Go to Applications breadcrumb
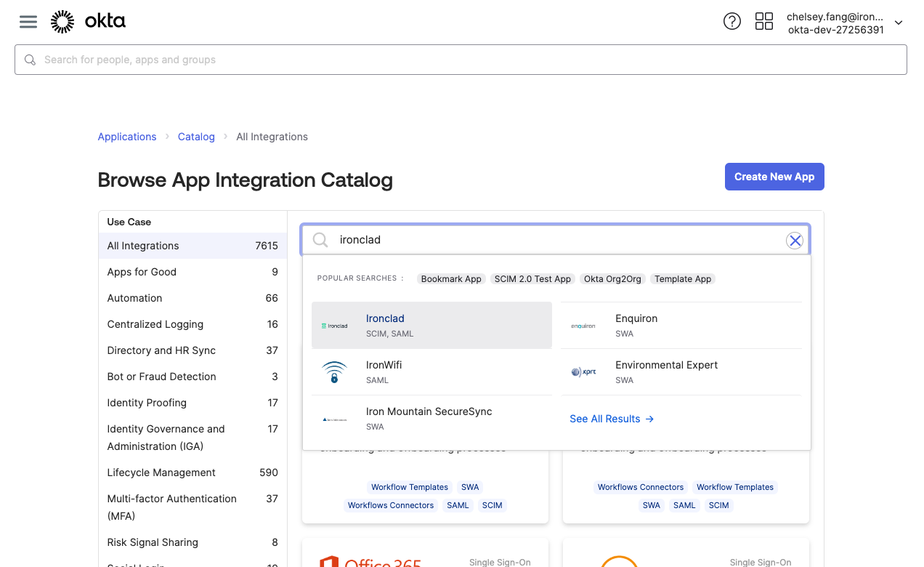The image size is (924, 567). pyautogui.click(x=127, y=137)
